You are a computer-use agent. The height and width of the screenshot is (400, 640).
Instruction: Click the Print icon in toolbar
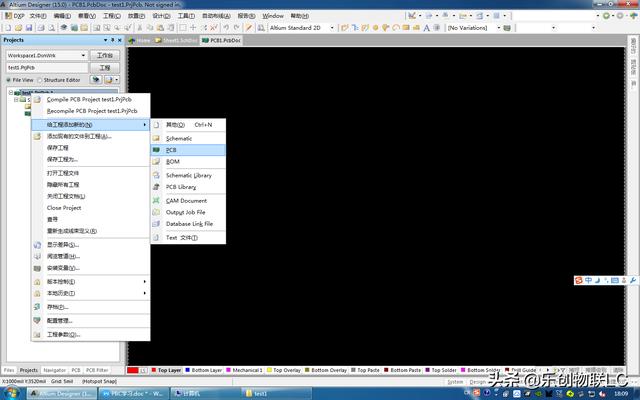[41, 28]
